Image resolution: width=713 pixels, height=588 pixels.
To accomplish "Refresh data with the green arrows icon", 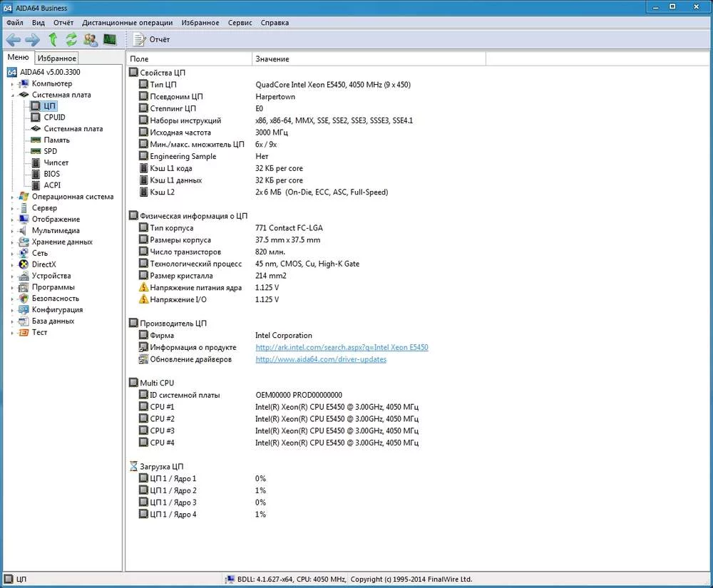I will [x=71, y=40].
